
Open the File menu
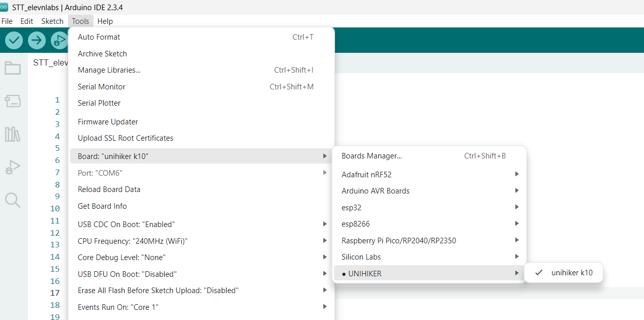[7, 21]
